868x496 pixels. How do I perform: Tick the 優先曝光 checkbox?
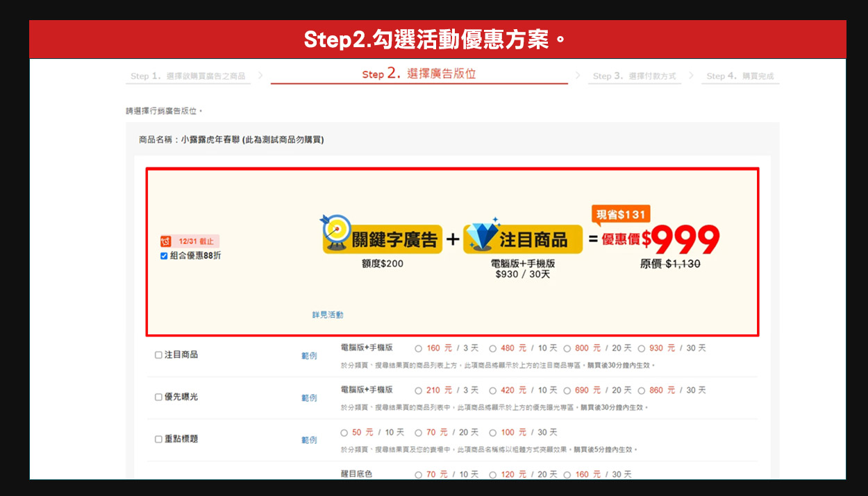pyautogui.click(x=158, y=397)
